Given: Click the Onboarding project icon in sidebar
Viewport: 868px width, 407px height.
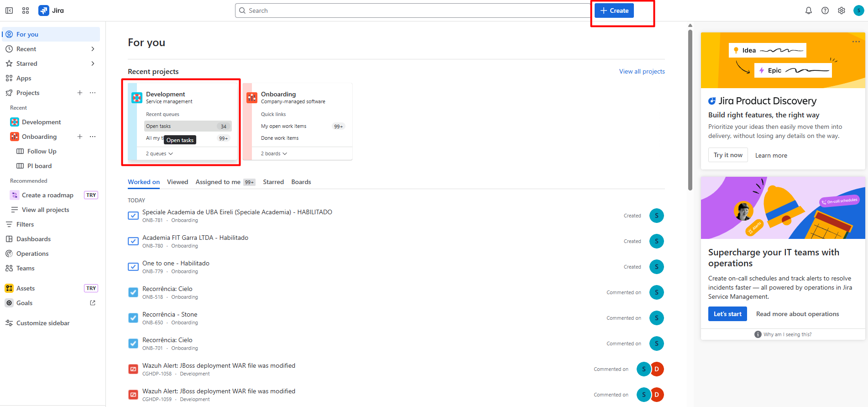Looking at the screenshot, I should pos(15,137).
